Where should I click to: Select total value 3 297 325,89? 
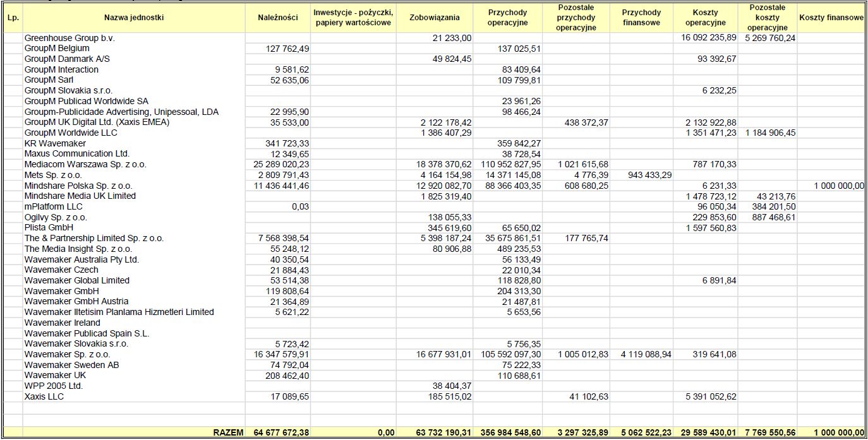[x=582, y=432]
